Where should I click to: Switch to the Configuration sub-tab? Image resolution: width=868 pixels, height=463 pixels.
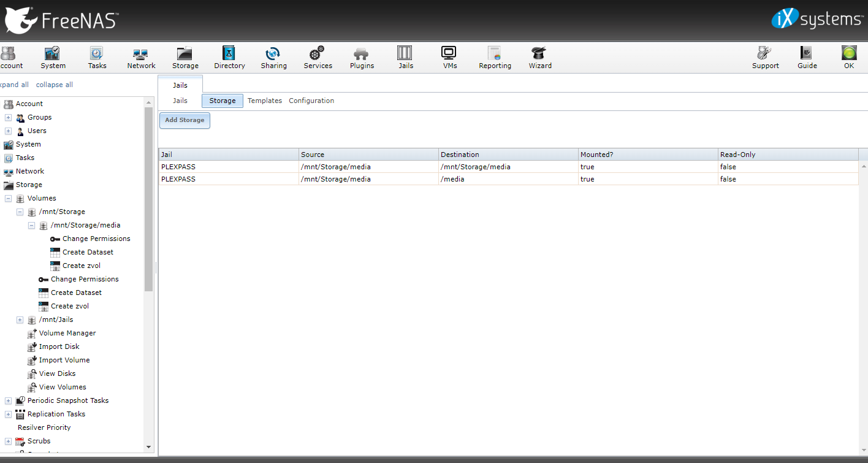pyautogui.click(x=311, y=101)
